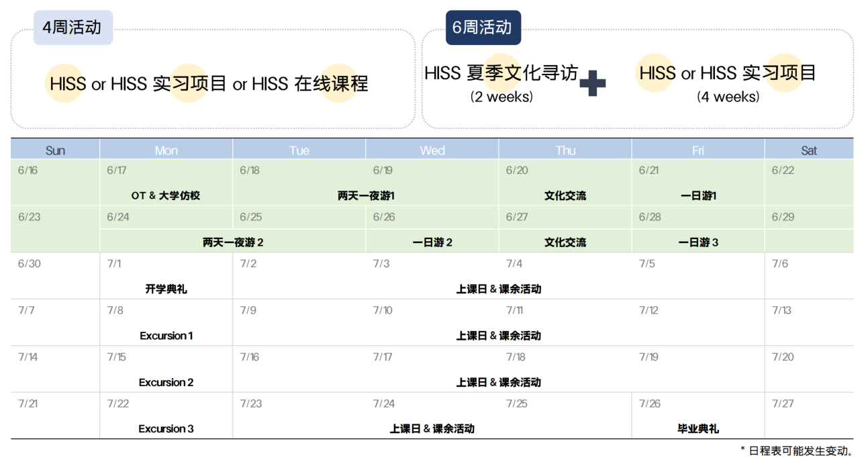Select 开学典礼 event on 7/1
Viewport: 868px width, 460px height.
click(166, 289)
